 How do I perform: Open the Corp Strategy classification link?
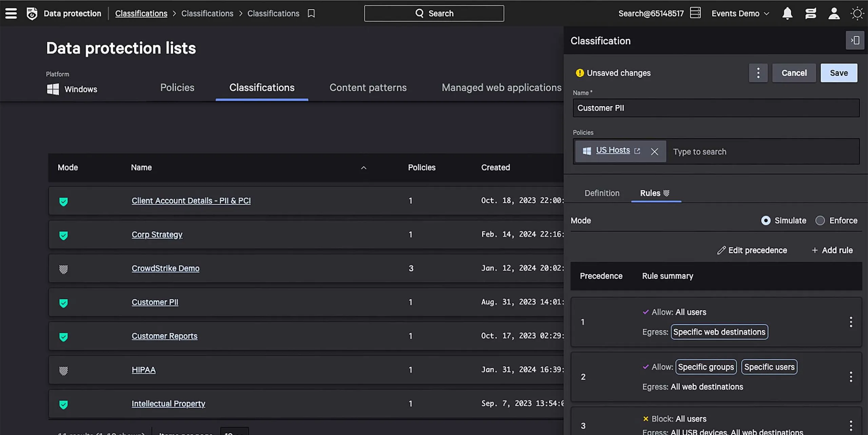point(157,234)
